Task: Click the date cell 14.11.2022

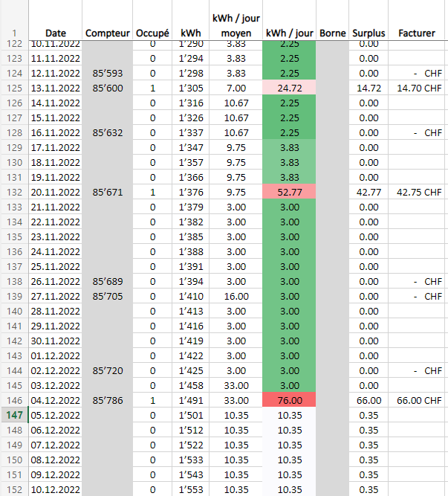Action: tap(55, 103)
